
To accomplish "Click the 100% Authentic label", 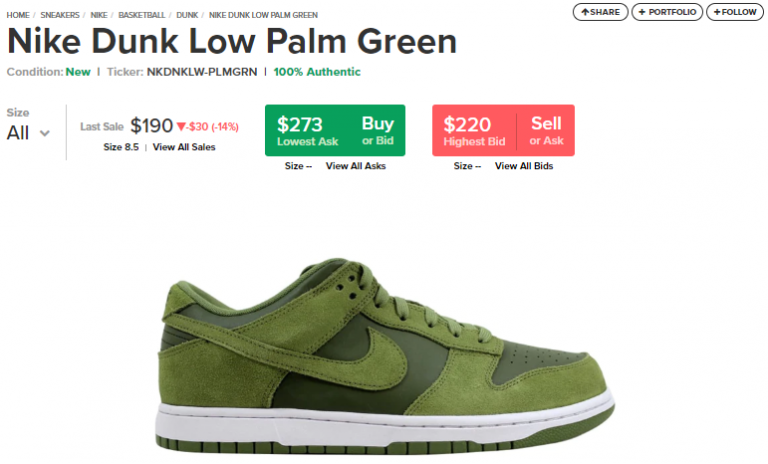I will tap(317, 72).
